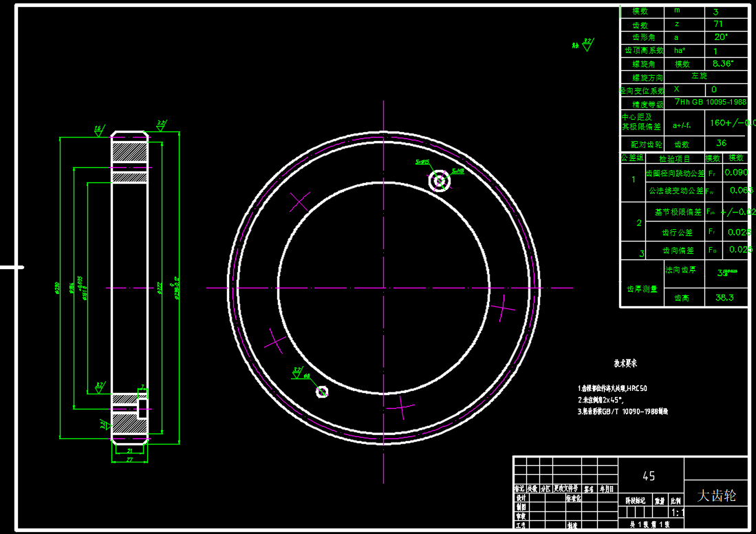The height and width of the screenshot is (534, 756).
Task: Click tooth height value 38.3 in table
Action: coord(724,298)
